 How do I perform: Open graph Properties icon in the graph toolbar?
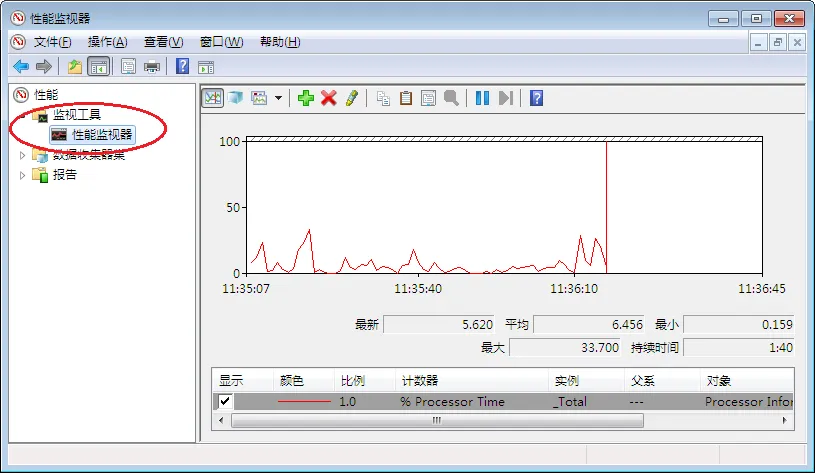[428, 98]
